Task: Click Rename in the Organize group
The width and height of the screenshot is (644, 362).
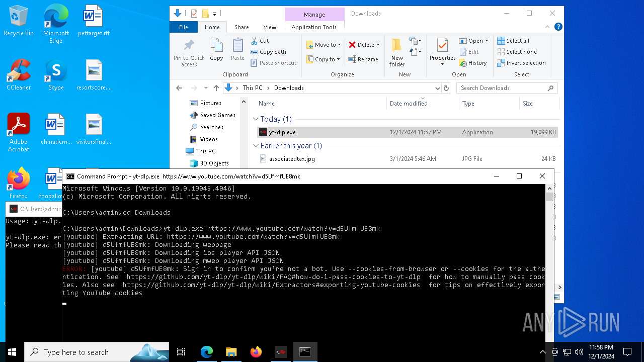Action: pyautogui.click(x=363, y=59)
